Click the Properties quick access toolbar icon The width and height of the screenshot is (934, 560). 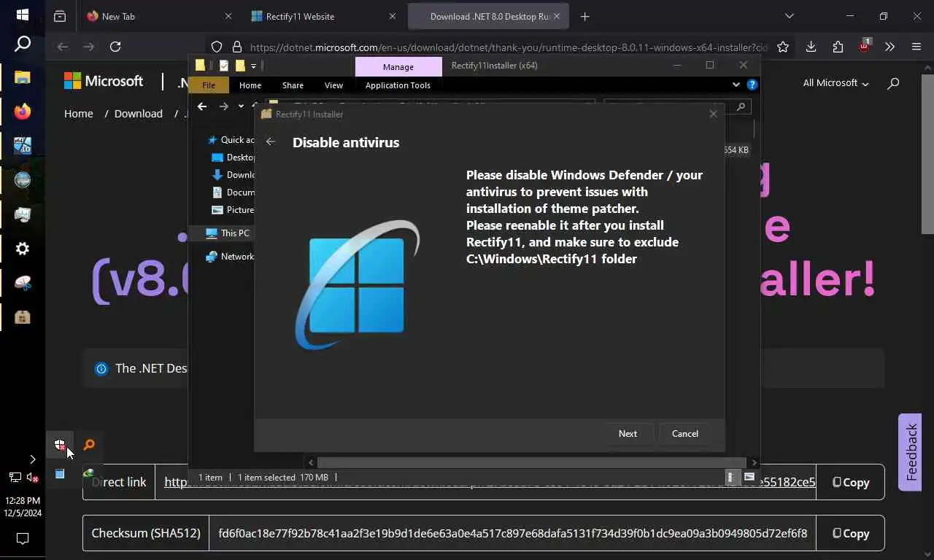tap(224, 66)
